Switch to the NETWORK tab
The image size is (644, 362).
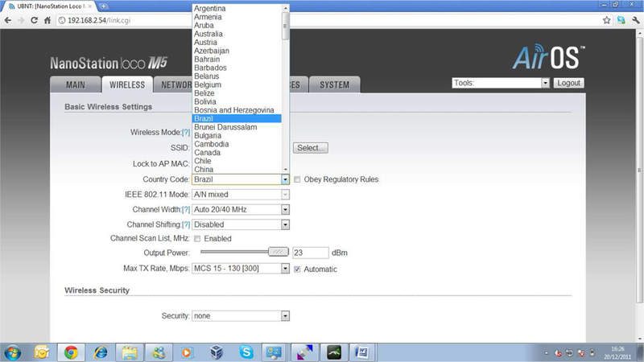(x=173, y=84)
